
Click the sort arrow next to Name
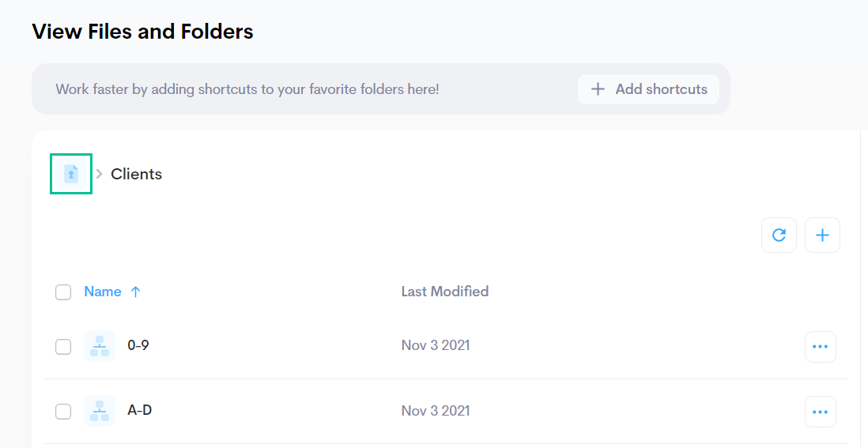(136, 292)
